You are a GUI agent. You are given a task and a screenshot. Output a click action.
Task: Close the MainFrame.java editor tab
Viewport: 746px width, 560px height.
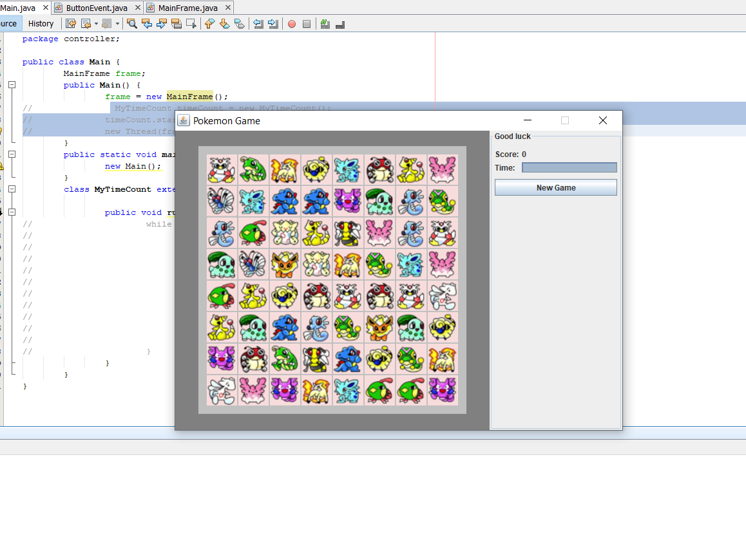pos(228,8)
